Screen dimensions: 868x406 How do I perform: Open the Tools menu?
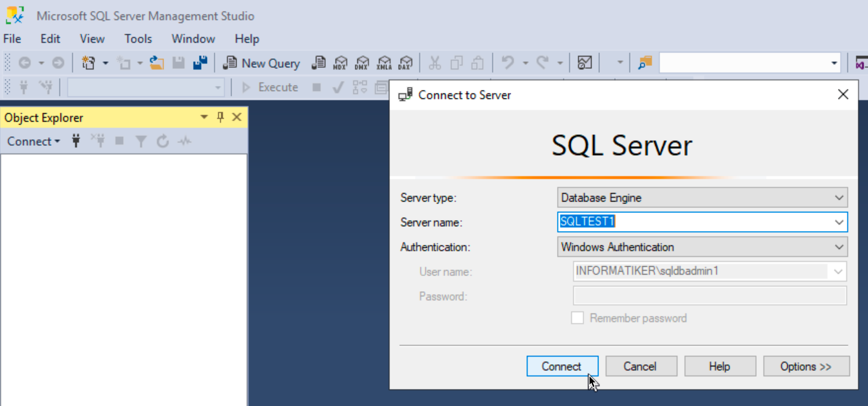tap(138, 39)
